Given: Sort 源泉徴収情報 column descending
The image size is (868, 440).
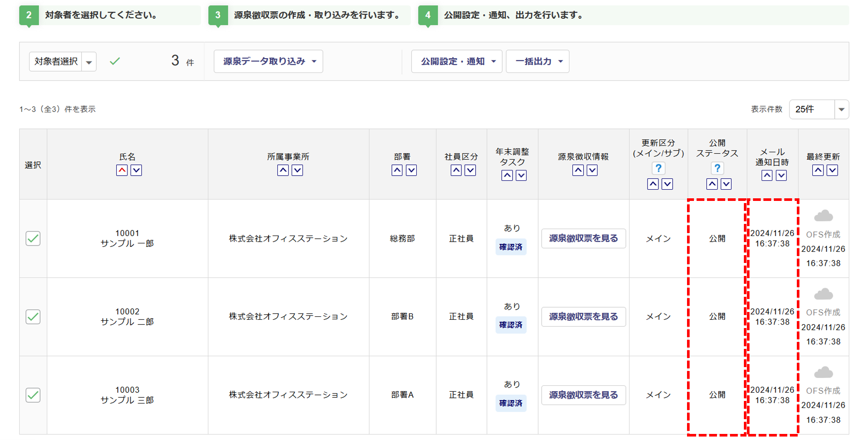Looking at the screenshot, I should [x=592, y=171].
